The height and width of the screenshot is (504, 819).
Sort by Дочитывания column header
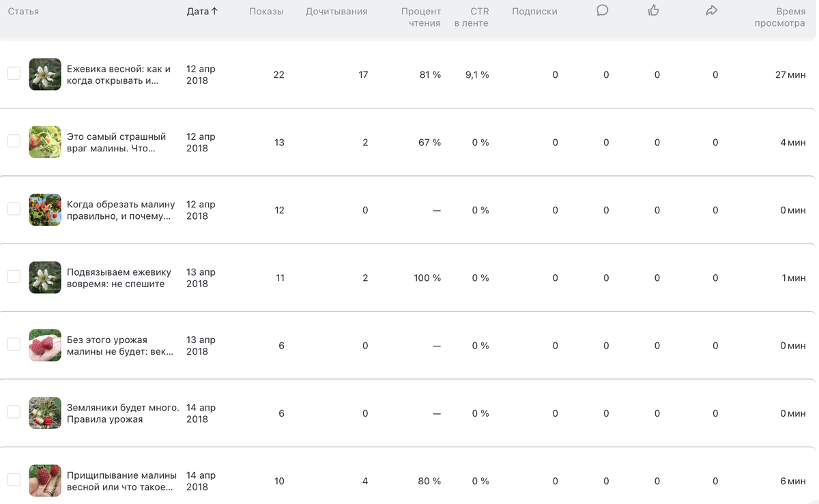[x=336, y=12]
